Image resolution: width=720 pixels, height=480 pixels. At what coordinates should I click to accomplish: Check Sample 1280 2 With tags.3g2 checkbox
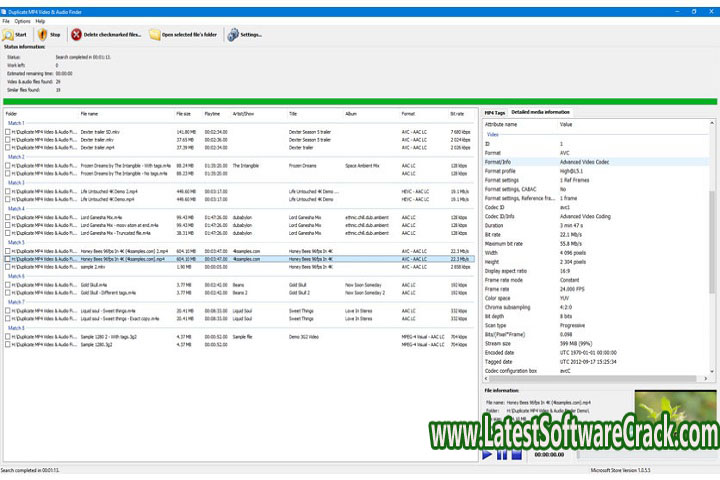coord(7,337)
